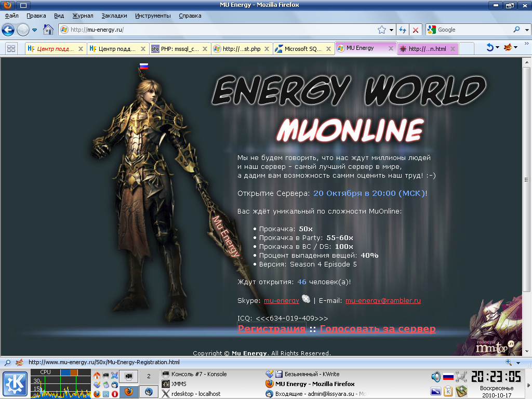Go back using the Back arrow

(8, 30)
